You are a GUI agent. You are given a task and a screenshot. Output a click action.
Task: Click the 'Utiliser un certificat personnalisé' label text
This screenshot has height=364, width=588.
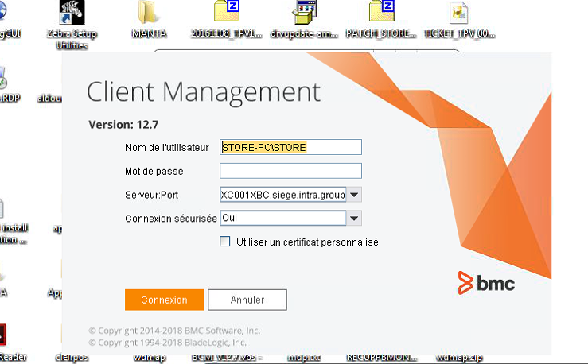(x=306, y=242)
